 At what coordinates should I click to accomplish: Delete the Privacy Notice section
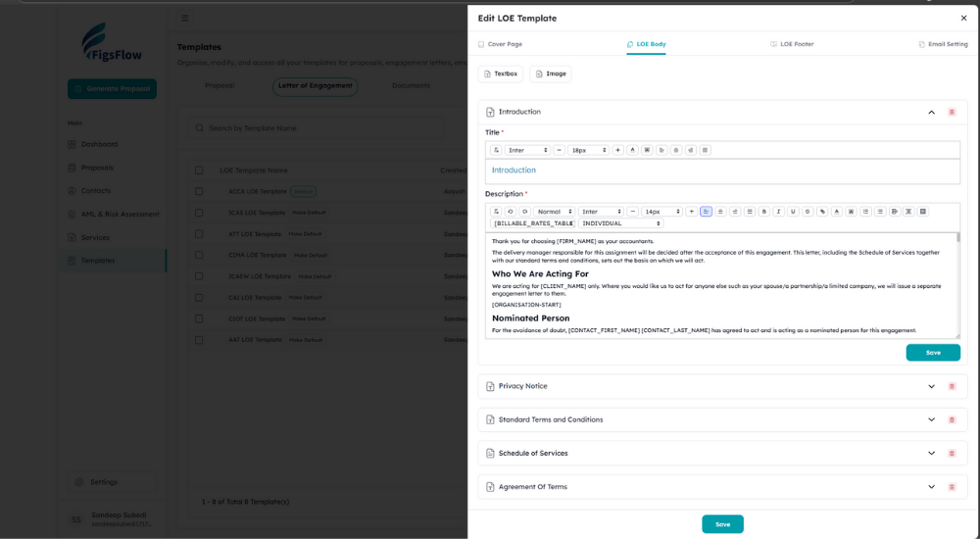952,386
